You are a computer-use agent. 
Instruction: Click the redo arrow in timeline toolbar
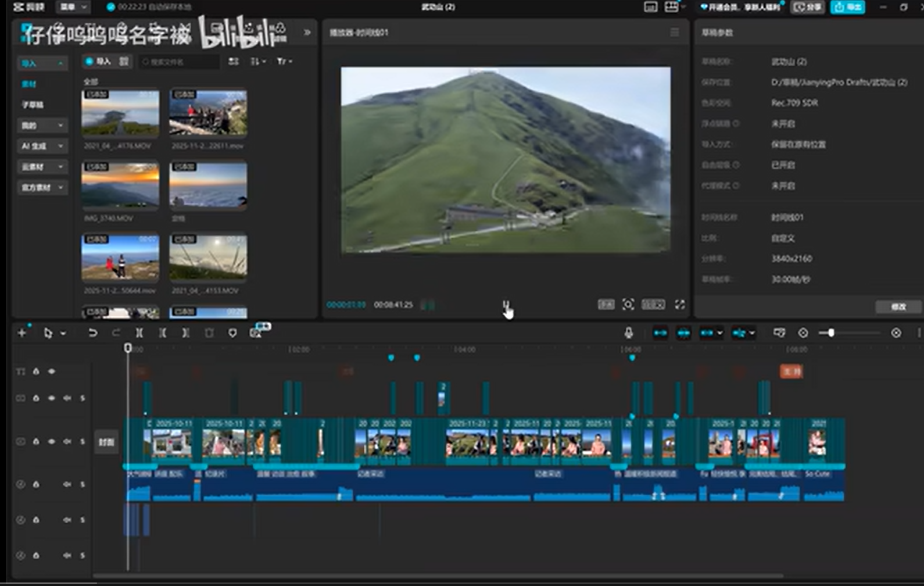[x=116, y=333]
